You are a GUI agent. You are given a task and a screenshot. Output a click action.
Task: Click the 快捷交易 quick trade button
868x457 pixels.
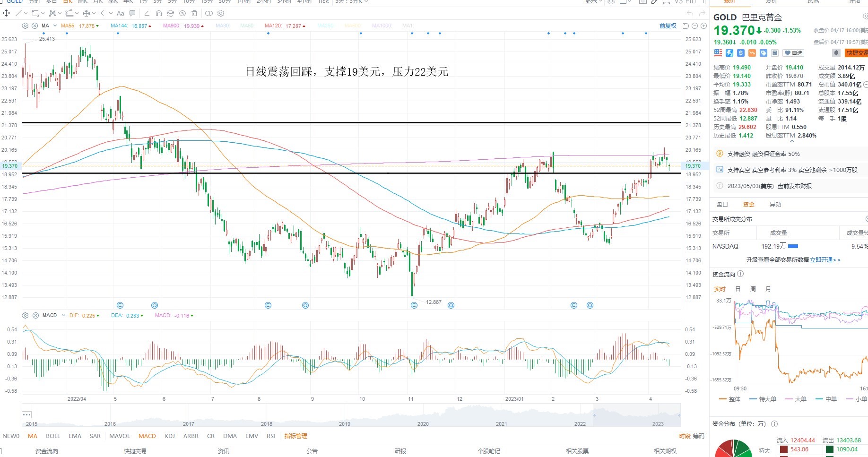click(856, 53)
